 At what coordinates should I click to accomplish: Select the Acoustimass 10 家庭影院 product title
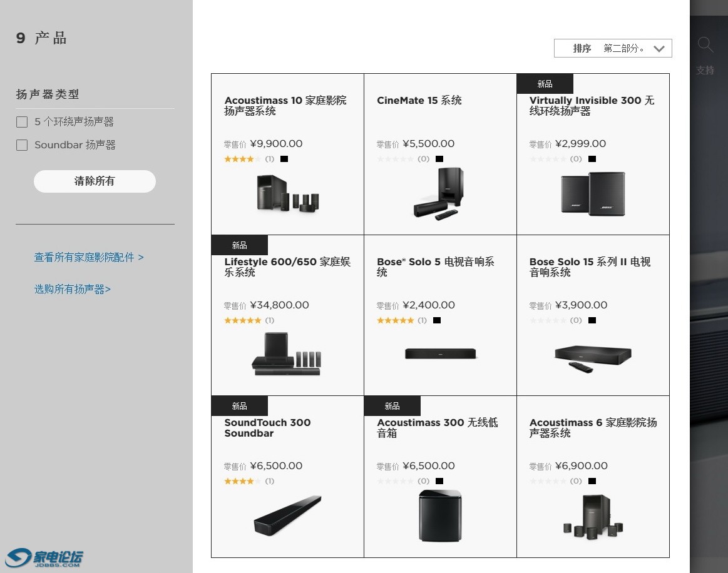pos(285,106)
